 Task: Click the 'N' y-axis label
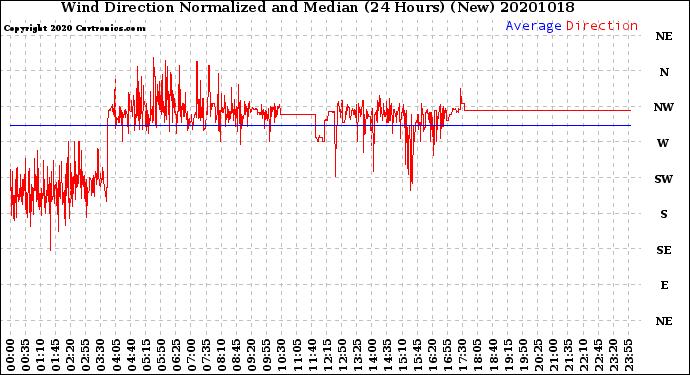[x=664, y=72]
